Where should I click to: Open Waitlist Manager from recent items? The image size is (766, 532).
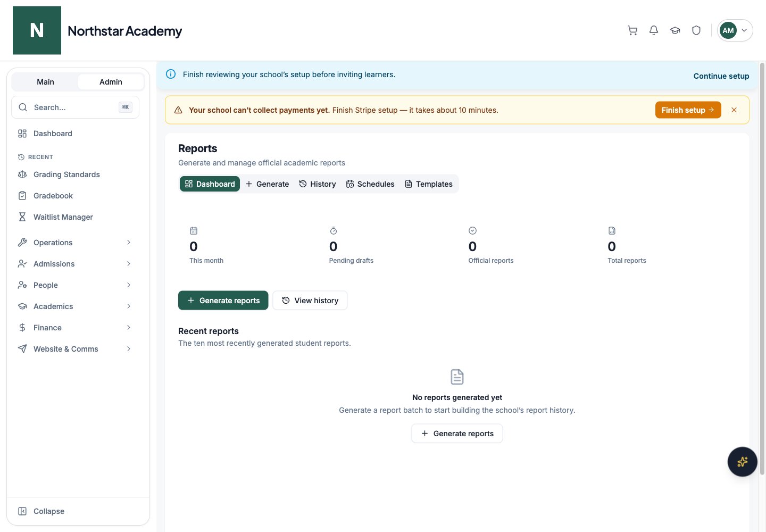(x=75, y=217)
